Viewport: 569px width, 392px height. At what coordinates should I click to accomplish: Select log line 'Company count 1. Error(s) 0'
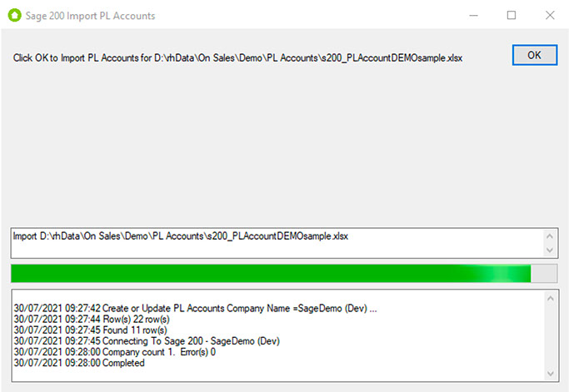pyautogui.click(x=115, y=352)
